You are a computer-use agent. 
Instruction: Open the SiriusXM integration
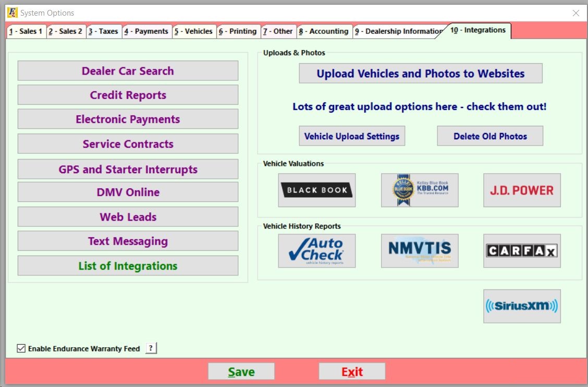tap(522, 306)
